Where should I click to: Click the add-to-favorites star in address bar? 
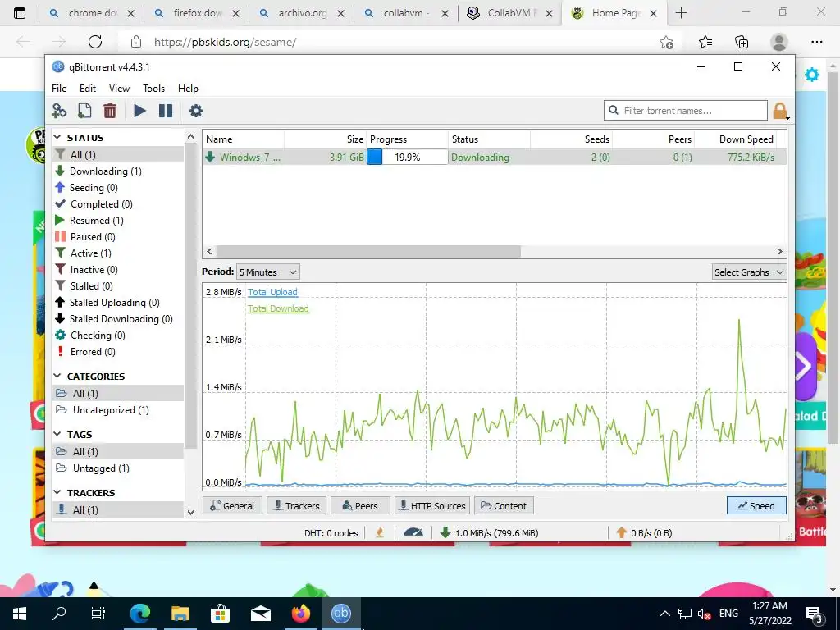pos(666,42)
